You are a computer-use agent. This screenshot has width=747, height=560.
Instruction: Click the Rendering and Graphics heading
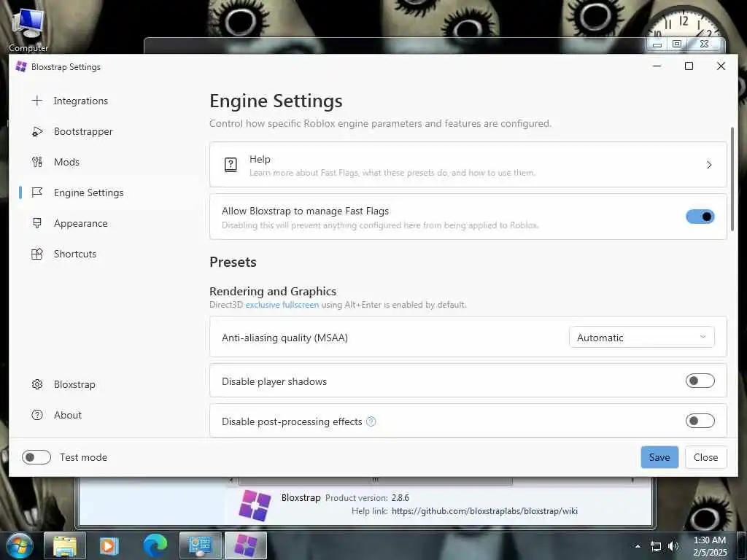(x=273, y=291)
